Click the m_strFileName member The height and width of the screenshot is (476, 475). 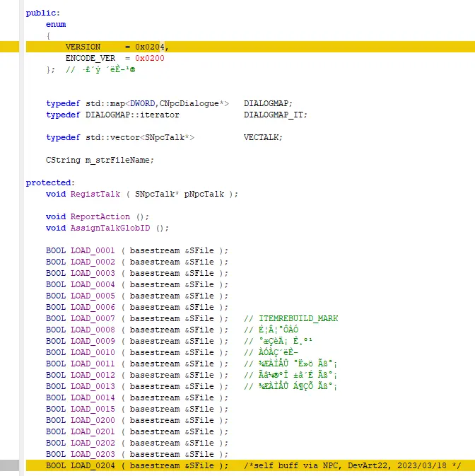(117, 160)
